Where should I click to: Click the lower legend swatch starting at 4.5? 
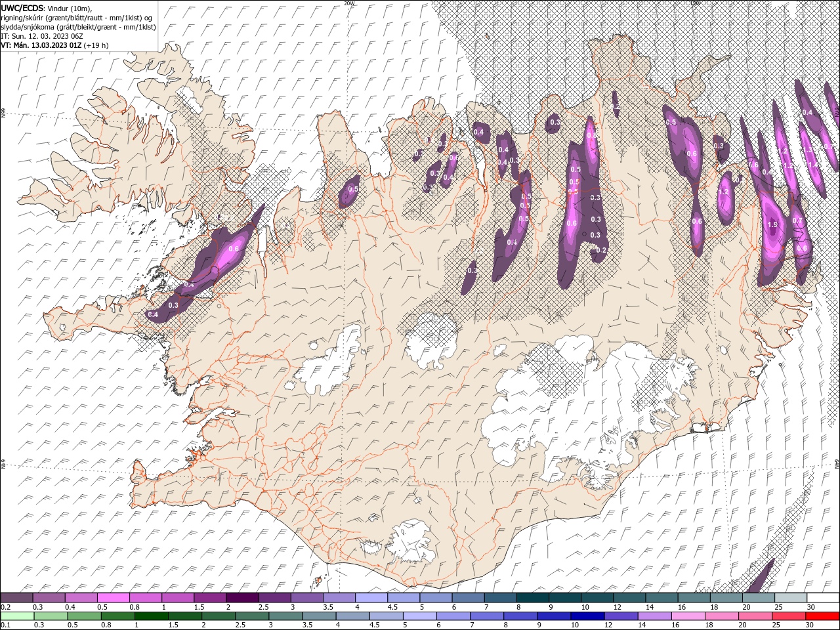click(385, 616)
